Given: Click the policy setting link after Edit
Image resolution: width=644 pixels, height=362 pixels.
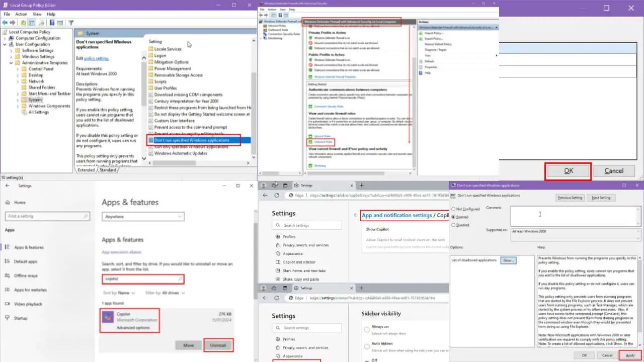Looking at the screenshot, I should [x=96, y=58].
